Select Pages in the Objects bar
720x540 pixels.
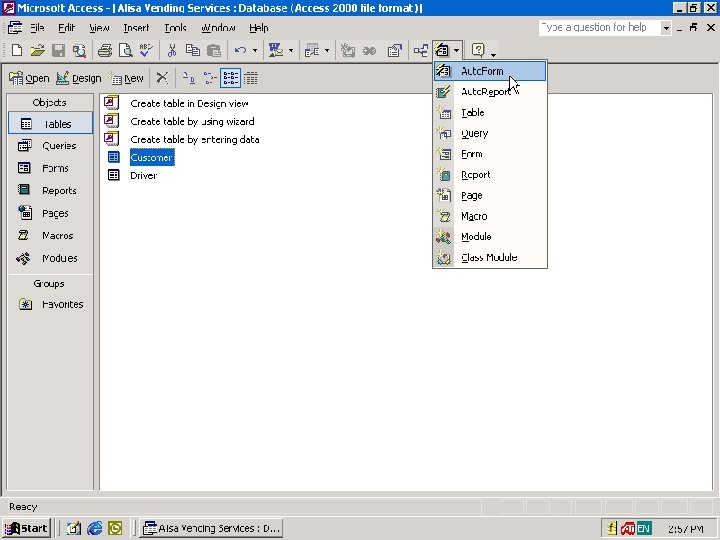point(51,213)
